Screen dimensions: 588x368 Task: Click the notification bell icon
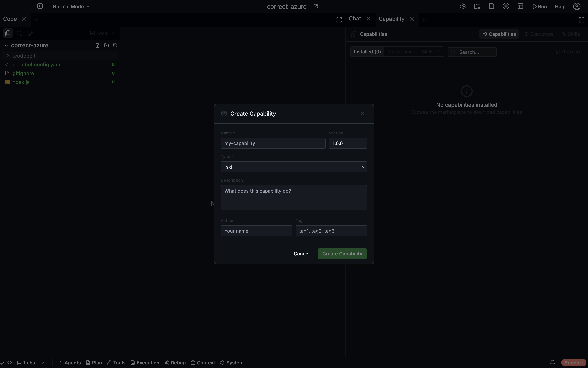pyautogui.click(x=552, y=363)
